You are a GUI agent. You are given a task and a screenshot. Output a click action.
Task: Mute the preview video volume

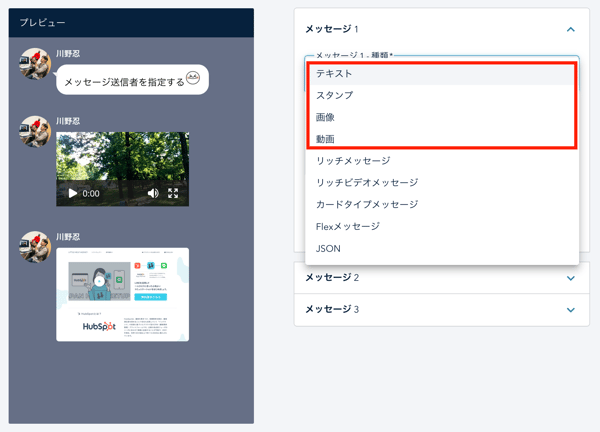click(153, 193)
